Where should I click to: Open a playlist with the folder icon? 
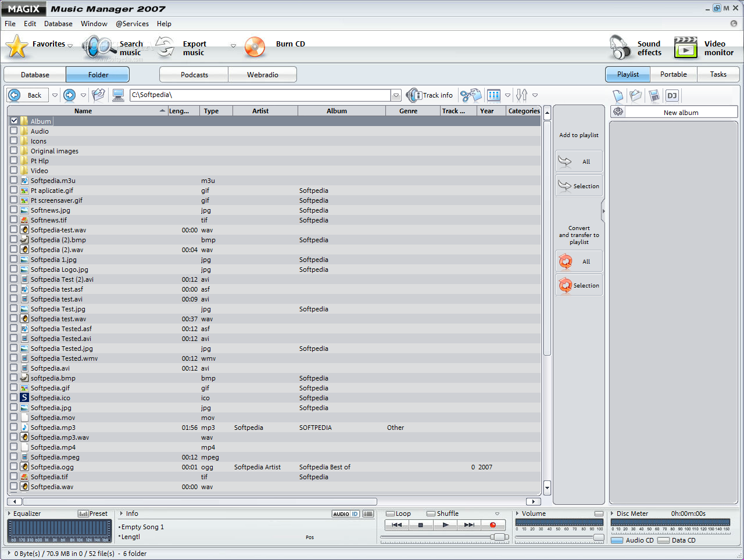[636, 96]
